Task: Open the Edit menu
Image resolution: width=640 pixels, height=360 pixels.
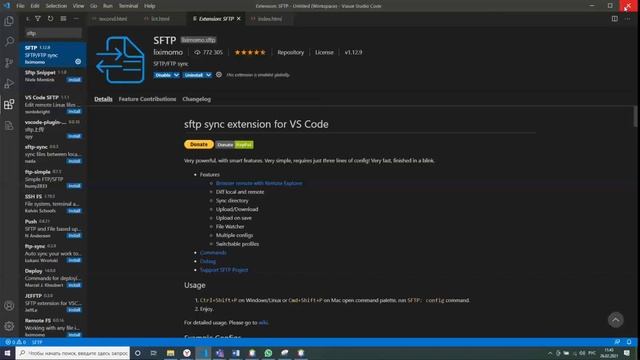Action: (35, 6)
